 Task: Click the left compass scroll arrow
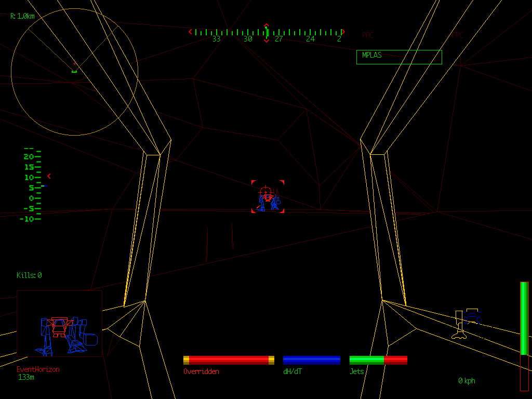[190, 32]
